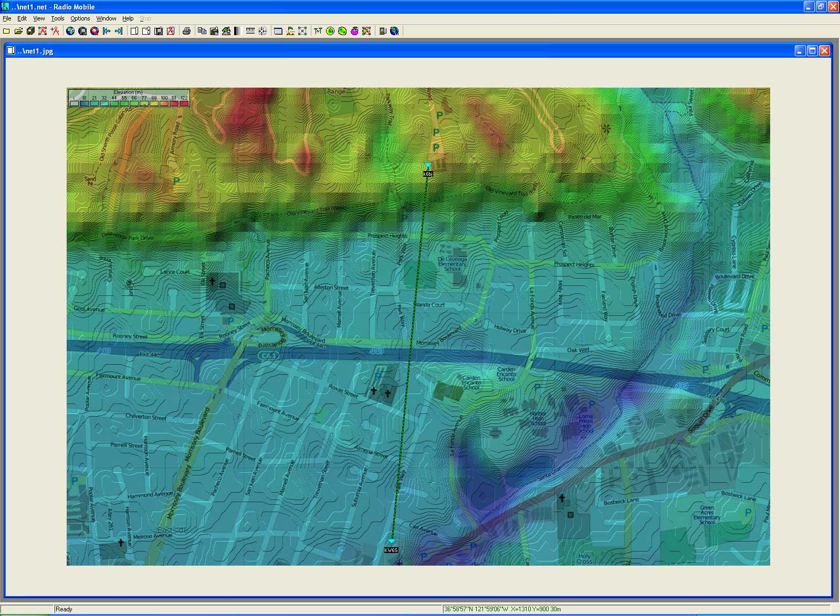Click the left-pointing cyan arrow icon

[107, 31]
